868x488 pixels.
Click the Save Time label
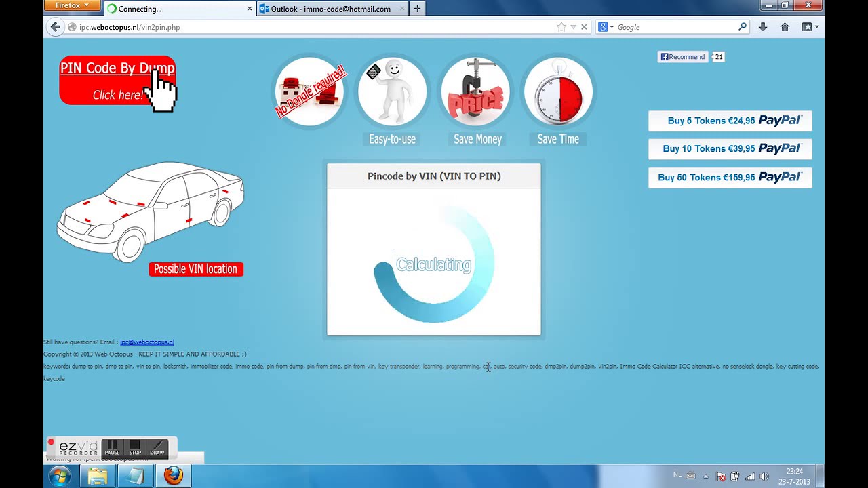coord(558,139)
